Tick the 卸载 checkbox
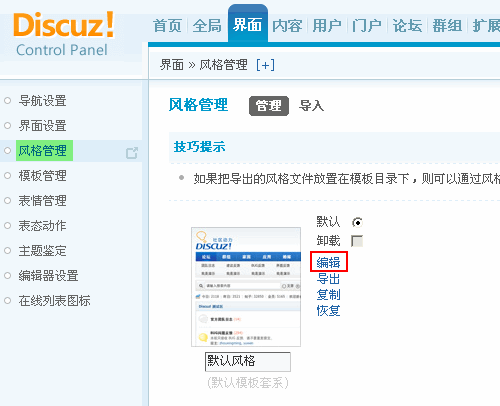 tap(357, 241)
